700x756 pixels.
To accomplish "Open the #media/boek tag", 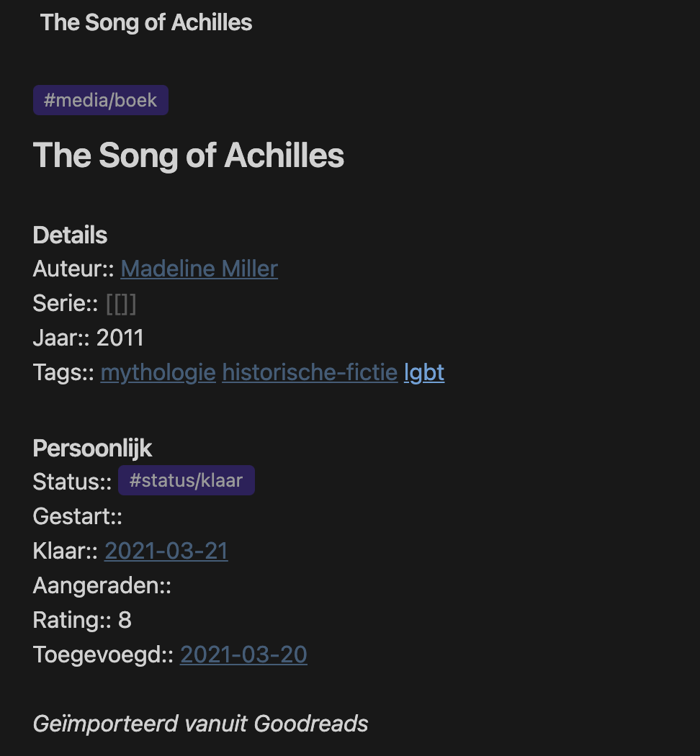I will (101, 100).
